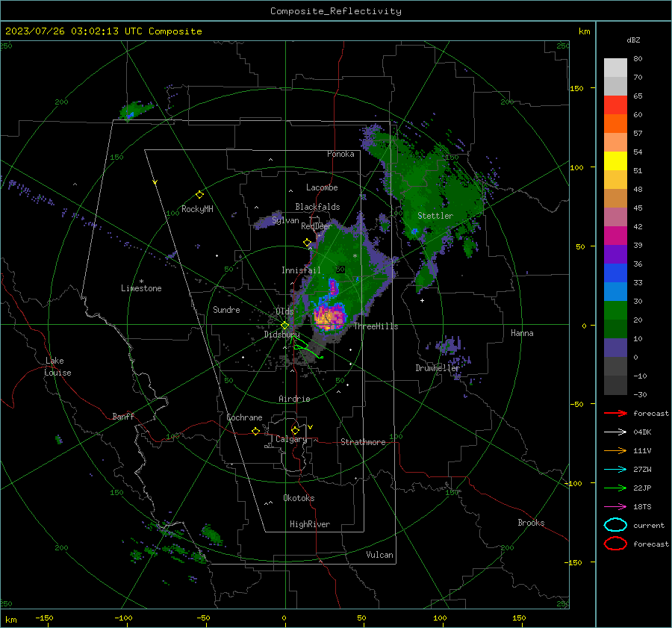The height and width of the screenshot is (628, 672).
Task: Click the yellow diamond marker near Cochrane
Action: (256, 431)
